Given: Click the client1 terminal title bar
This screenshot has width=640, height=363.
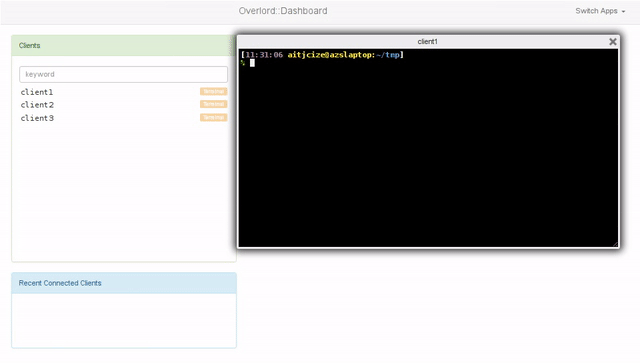Looking at the screenshot, I should click(x=427, y=42).
